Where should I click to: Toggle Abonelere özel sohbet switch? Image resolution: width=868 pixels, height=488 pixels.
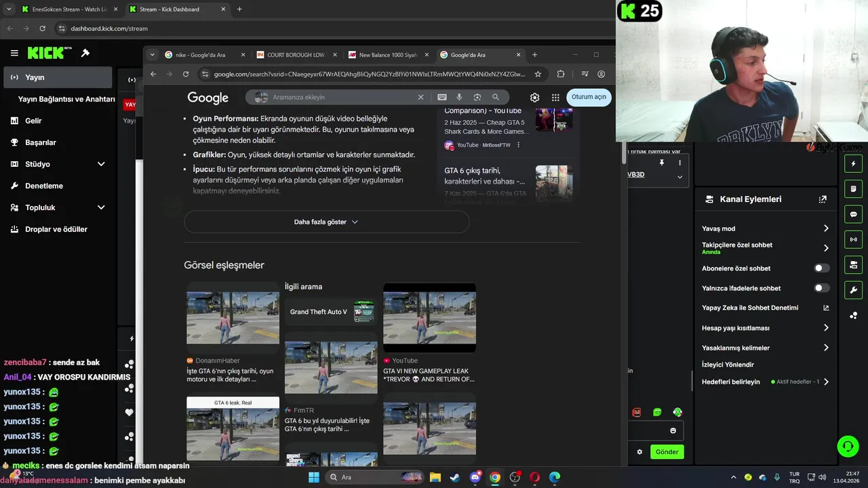coord(821,268)
